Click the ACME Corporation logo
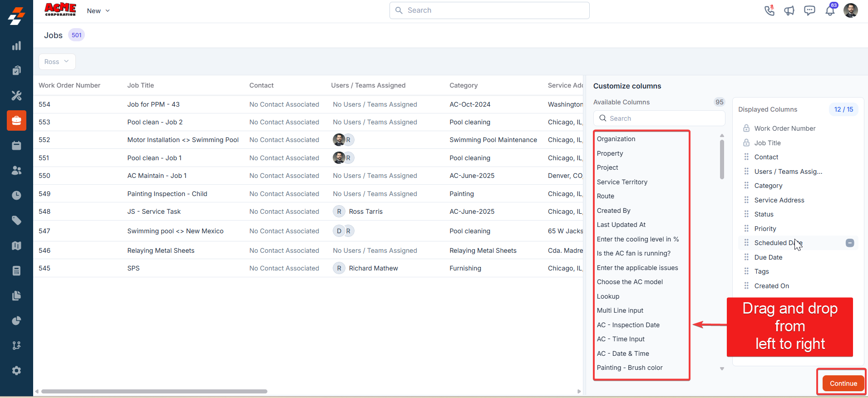 60,10
